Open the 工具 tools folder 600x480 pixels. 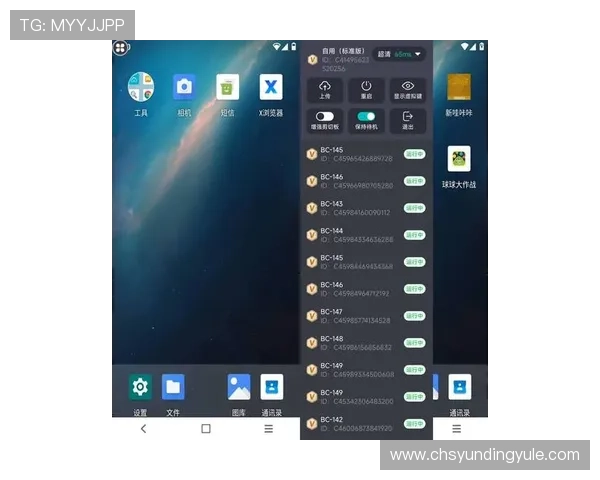(x=141, y=88)
